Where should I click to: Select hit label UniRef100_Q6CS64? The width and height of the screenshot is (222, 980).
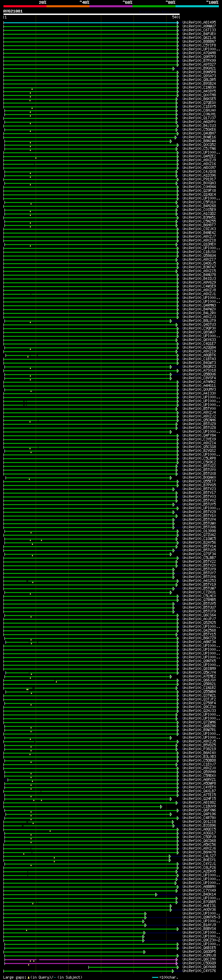(199, 615)
